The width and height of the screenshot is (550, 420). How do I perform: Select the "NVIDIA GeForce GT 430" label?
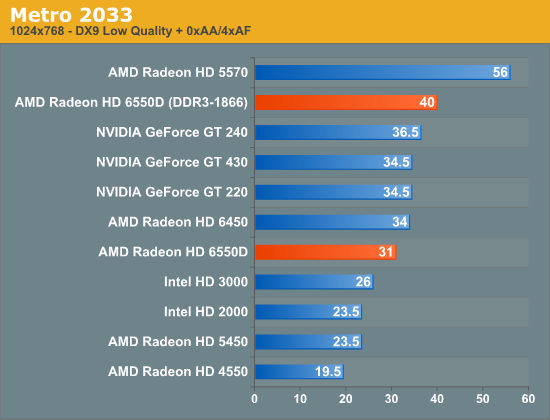(x=172, y=162)
